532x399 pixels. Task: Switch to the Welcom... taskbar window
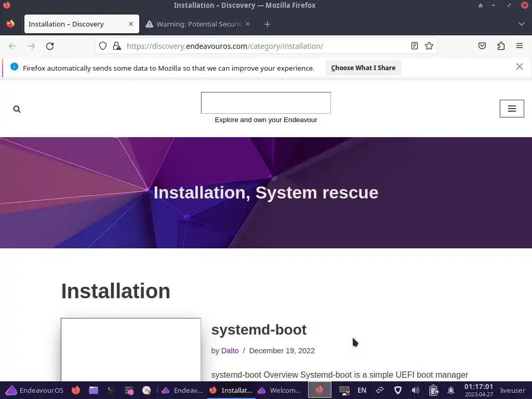(280, 390)
